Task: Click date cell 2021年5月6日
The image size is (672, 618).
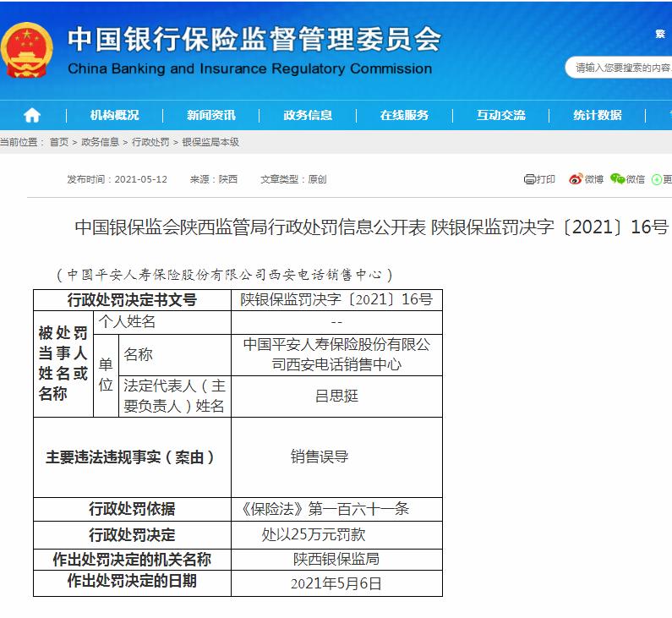Action: (336, 583)
